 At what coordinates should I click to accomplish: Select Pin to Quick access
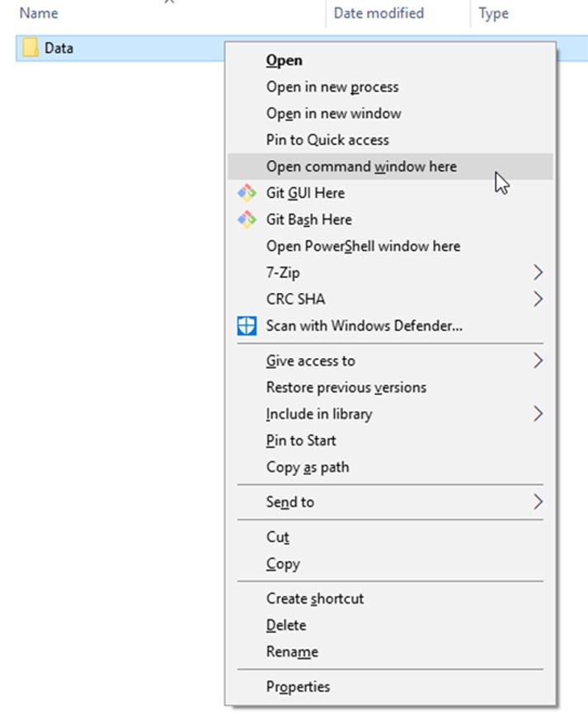327,140
